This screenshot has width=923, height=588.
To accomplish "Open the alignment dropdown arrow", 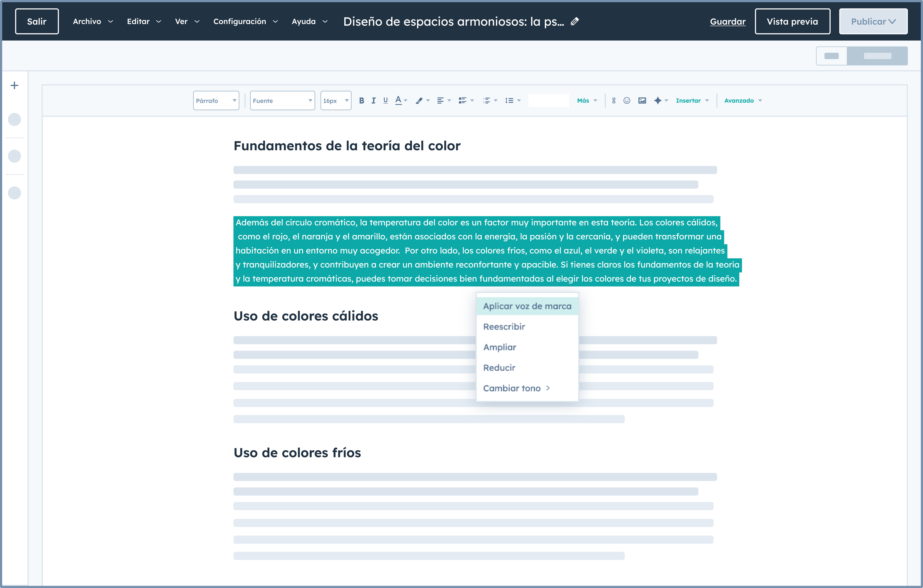I will click(449, 100).
